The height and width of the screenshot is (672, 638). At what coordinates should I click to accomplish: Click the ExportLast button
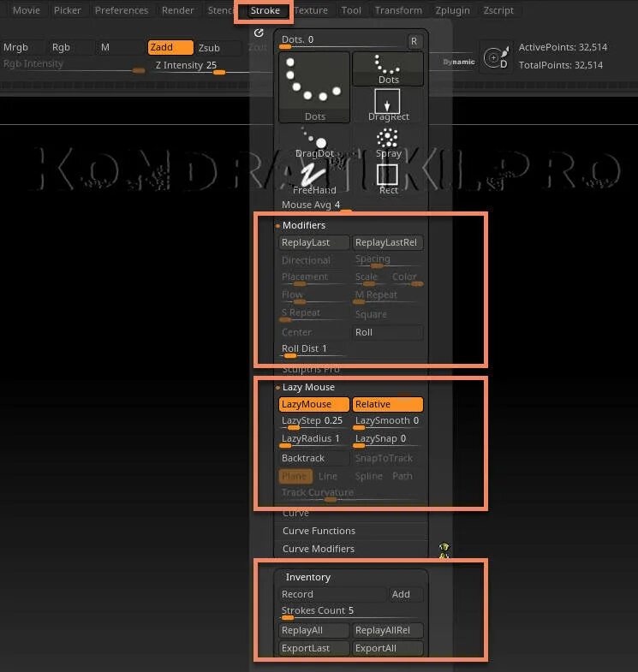(314, 648)
